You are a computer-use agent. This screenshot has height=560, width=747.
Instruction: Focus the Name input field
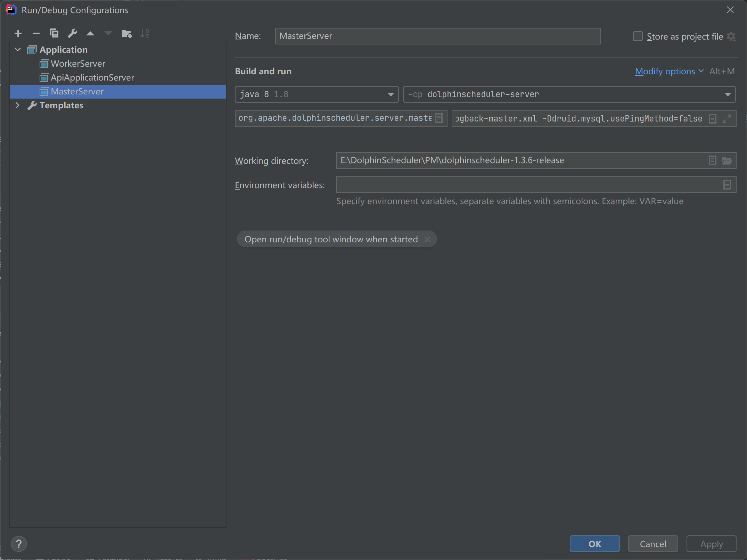tap(438, 36)
